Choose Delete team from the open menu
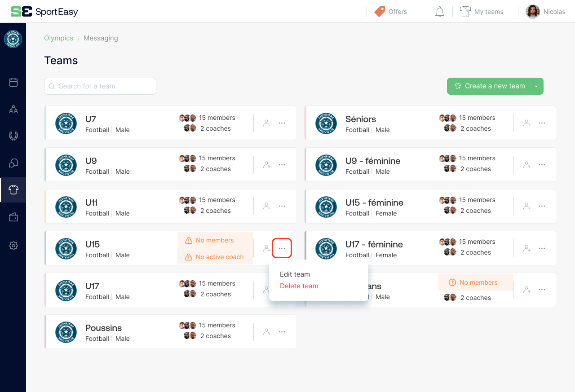Image resolution: width=575 pixels, height=392 pixels. click(x=299, y=286)
